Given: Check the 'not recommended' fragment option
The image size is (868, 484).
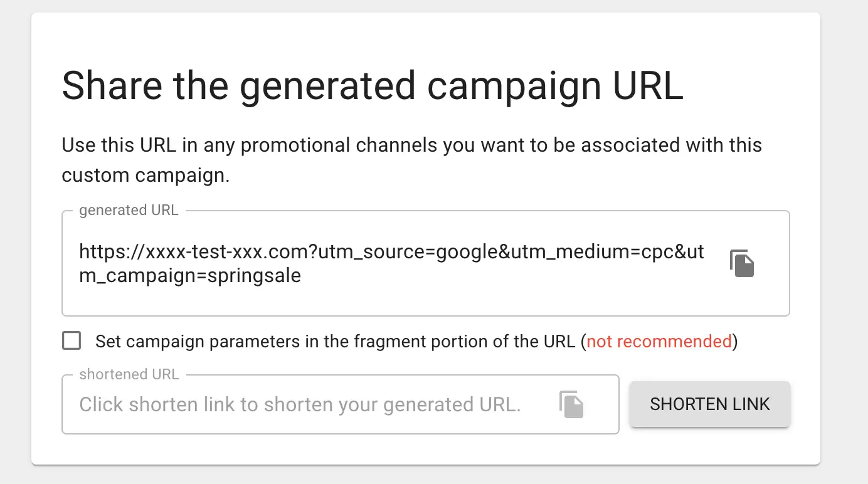Looking at the screenshot, I should pyautogui.click(x=71, y=340).
